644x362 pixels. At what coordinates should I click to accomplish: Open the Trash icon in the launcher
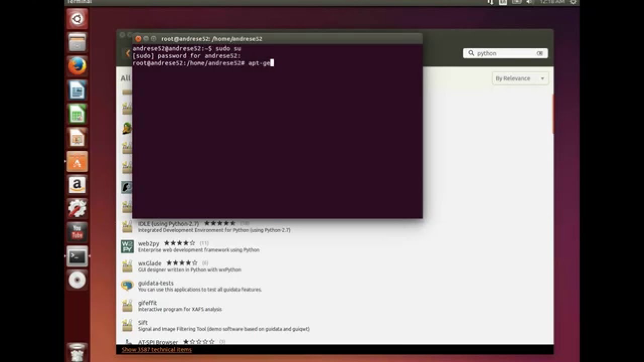tap(77, 352)
